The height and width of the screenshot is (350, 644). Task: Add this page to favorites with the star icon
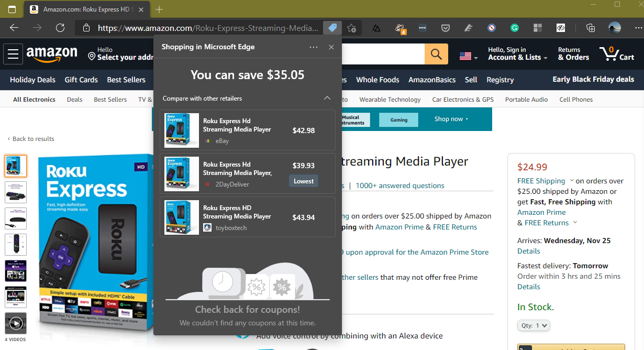352,28
